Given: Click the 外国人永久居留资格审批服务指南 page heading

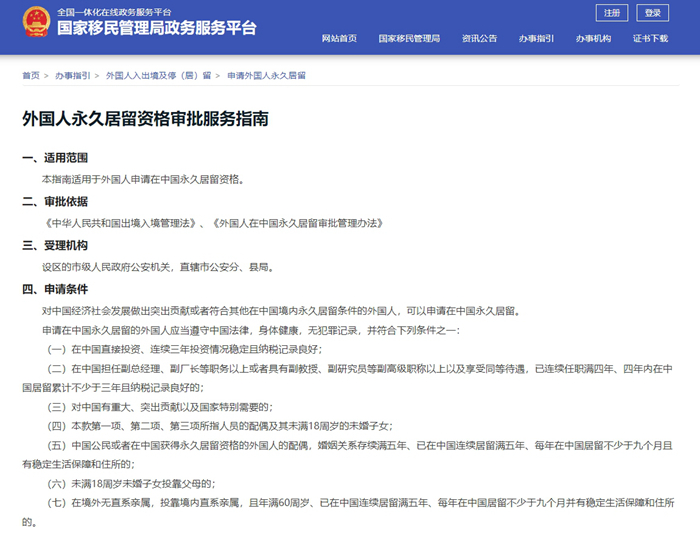Looking at the screenshot, I should [145, 118].
